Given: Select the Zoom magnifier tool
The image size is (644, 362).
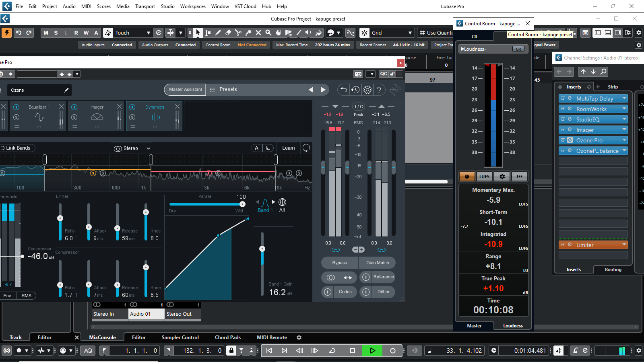Looking at the screenshot, I should (268, 33).
